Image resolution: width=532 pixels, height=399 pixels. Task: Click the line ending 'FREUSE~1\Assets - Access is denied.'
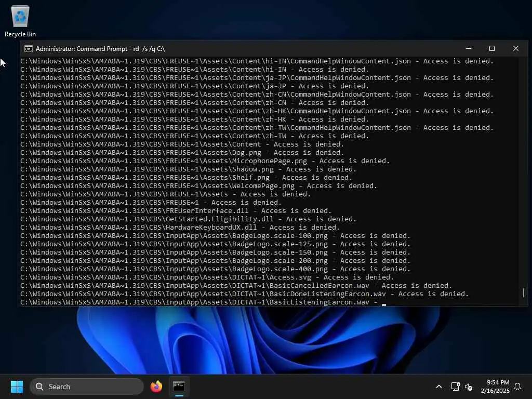[166, 194]
